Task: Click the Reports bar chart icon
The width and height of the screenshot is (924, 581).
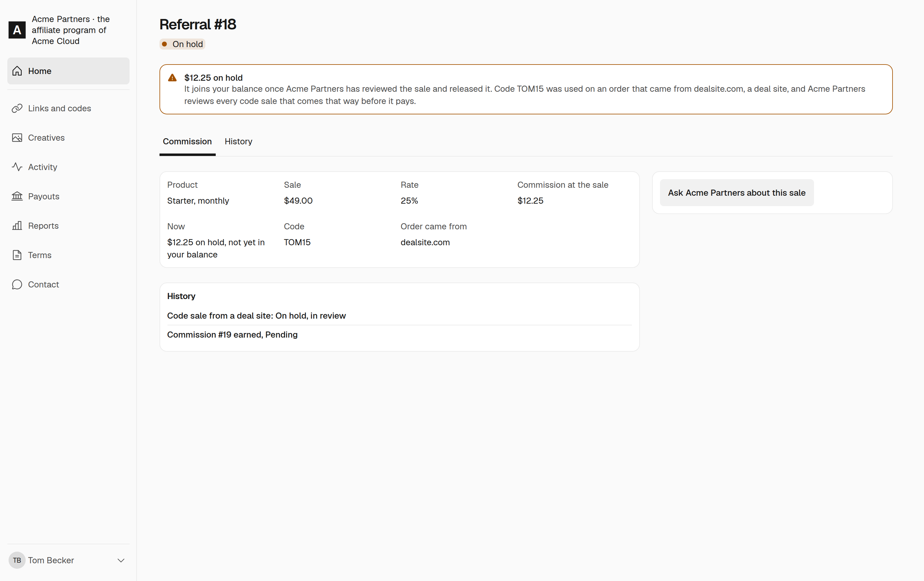Action: point(17,226)
